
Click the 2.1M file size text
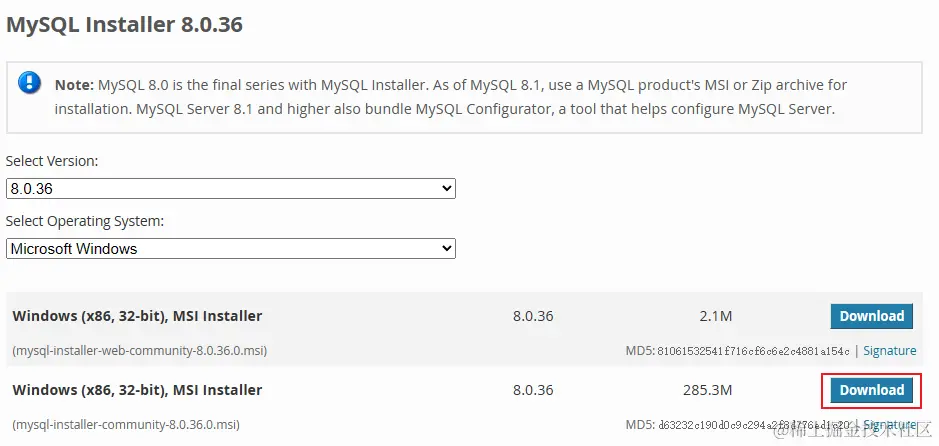[x=716, y=316]
